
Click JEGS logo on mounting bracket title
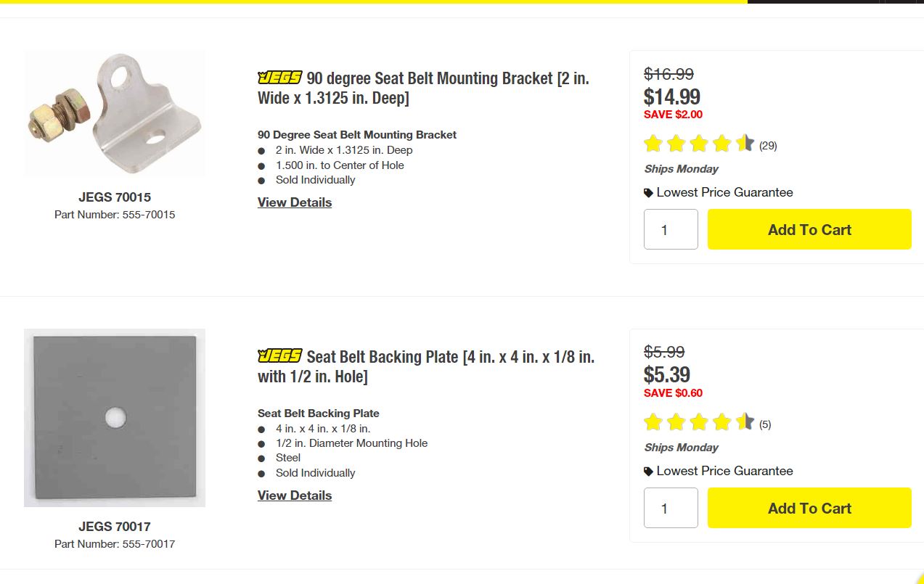coord(279,78)
